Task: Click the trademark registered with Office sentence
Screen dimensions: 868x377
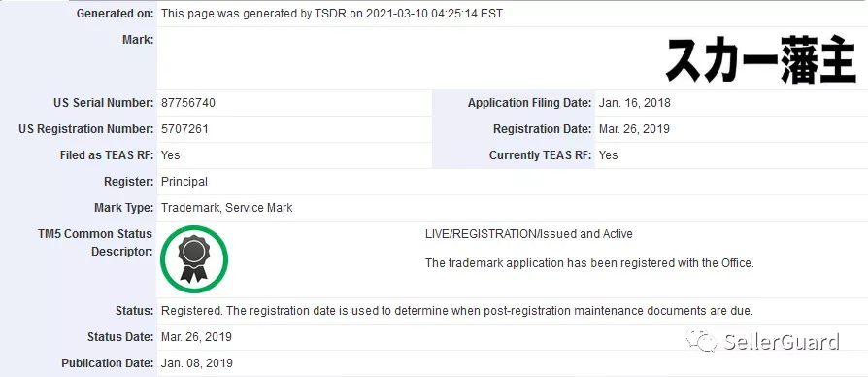Action: click(589, 263)
